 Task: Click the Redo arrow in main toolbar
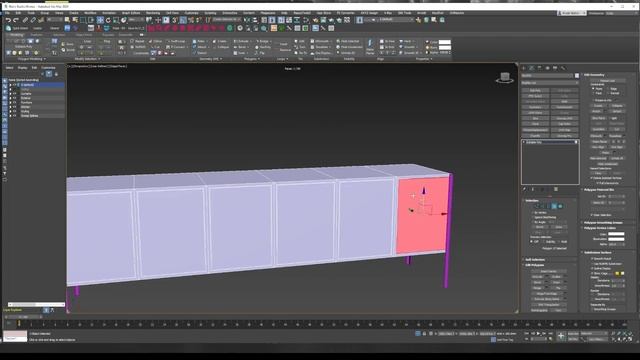16,20
